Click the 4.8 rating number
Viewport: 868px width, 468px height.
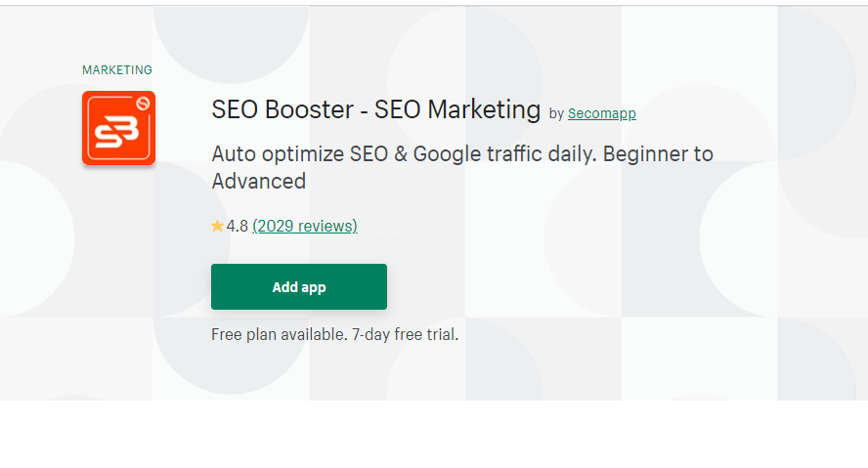tap(237, 226)
